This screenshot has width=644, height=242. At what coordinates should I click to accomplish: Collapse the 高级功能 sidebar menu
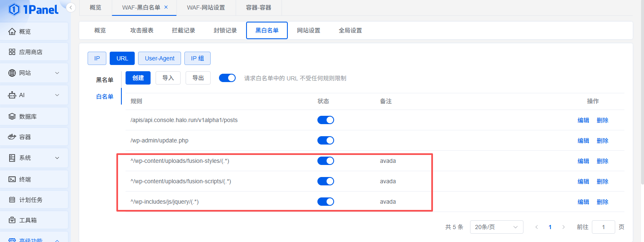point(57,240)
